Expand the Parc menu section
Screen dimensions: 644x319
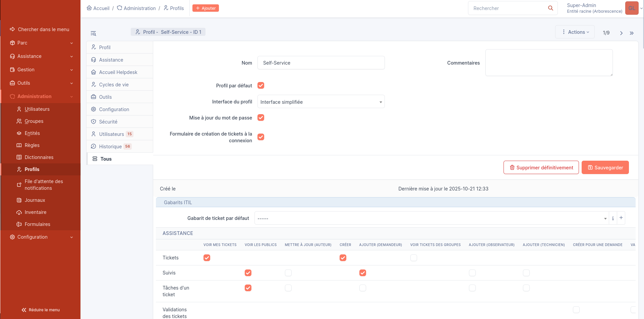pos(40,43)
